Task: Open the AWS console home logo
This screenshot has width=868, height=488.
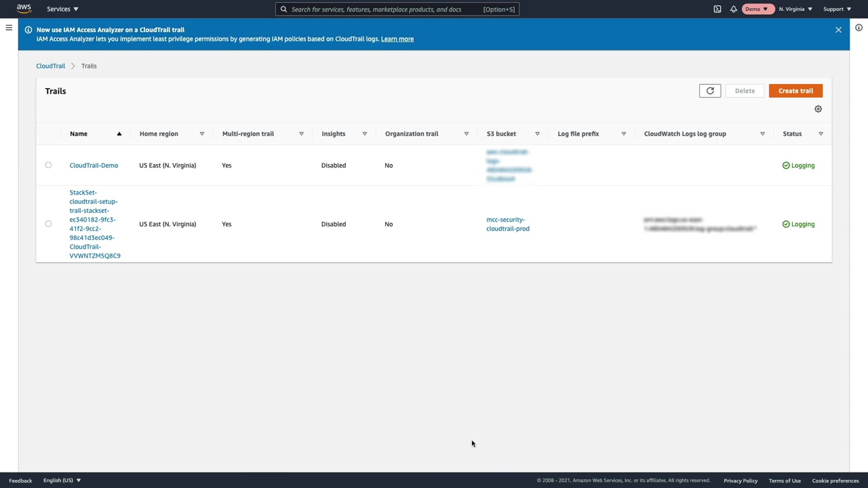Action: point(24,9)
